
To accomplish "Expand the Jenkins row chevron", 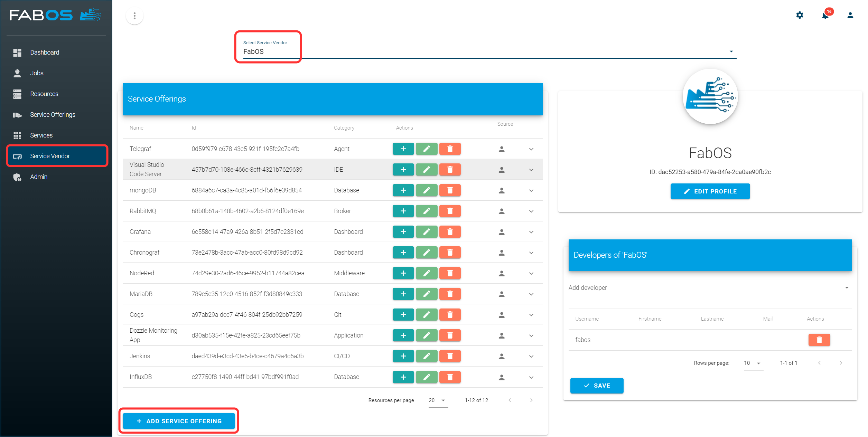I will tap(531, 356).
